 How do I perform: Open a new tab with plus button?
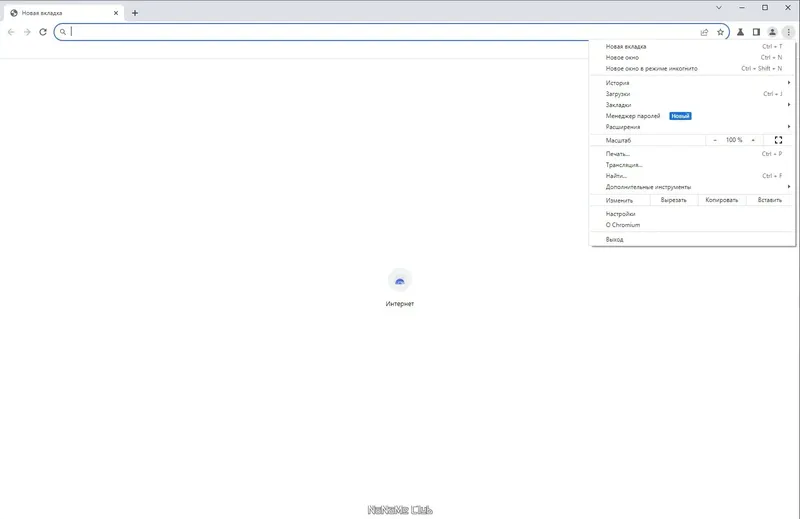(135, 13)
